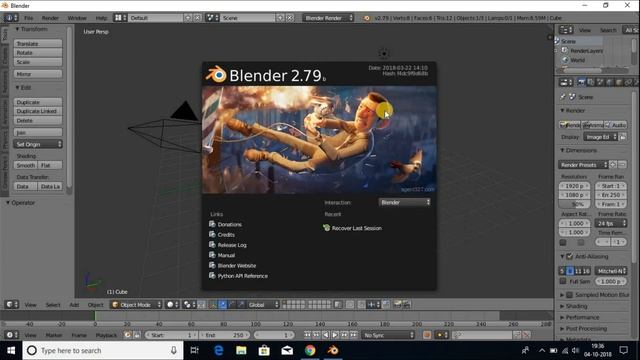Toggle the preview range clock icon
640x360 pixels.
tap(128, 335)
